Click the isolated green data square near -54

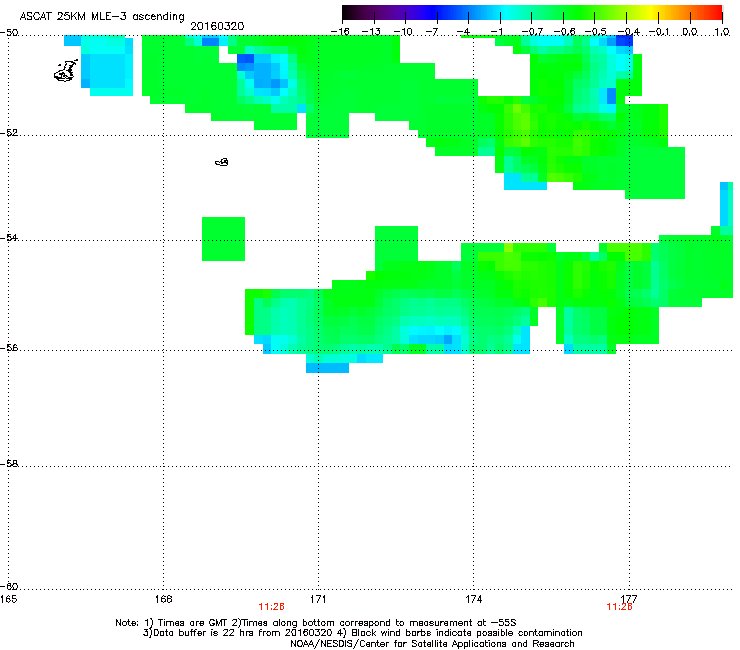click(x=223, y=239)
